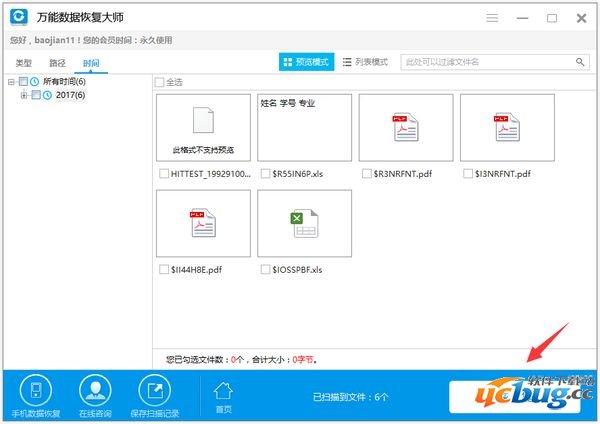Switch to 列表模式 list mode

(x=365, y=62)
